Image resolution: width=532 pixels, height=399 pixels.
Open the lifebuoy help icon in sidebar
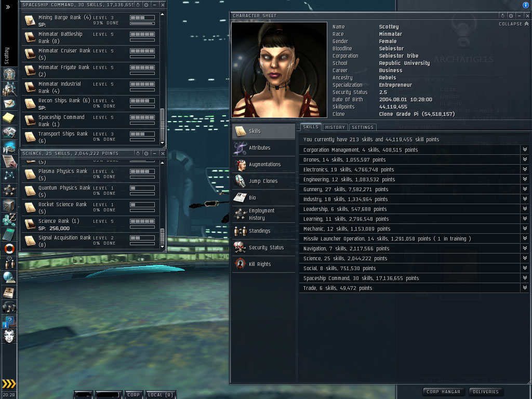[x=9, y=249]
